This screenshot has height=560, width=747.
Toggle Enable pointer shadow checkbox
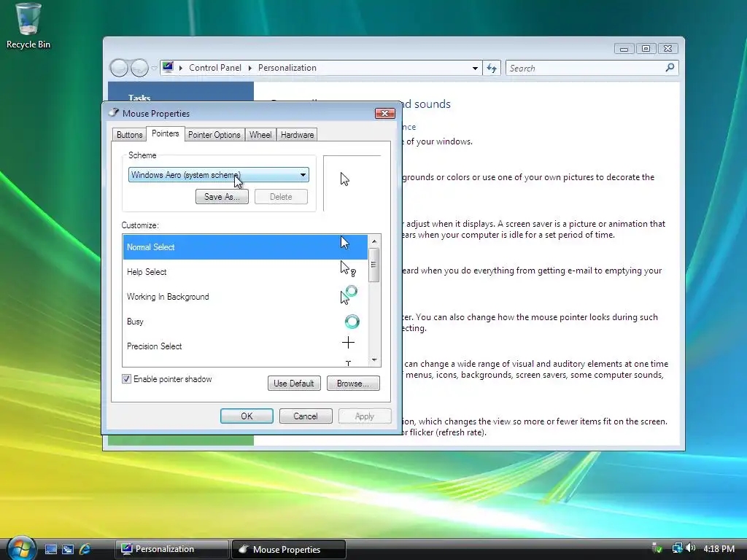tap(126, 379)
